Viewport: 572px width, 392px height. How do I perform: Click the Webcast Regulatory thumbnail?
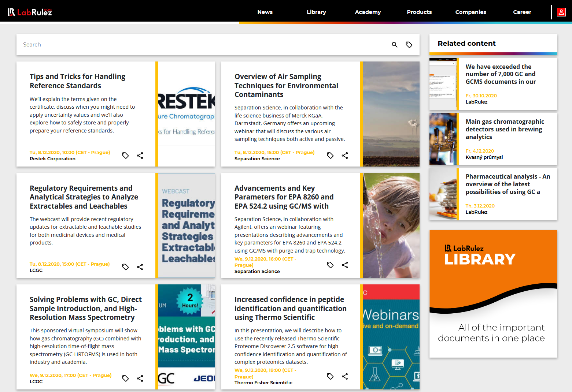coord(186,225)
